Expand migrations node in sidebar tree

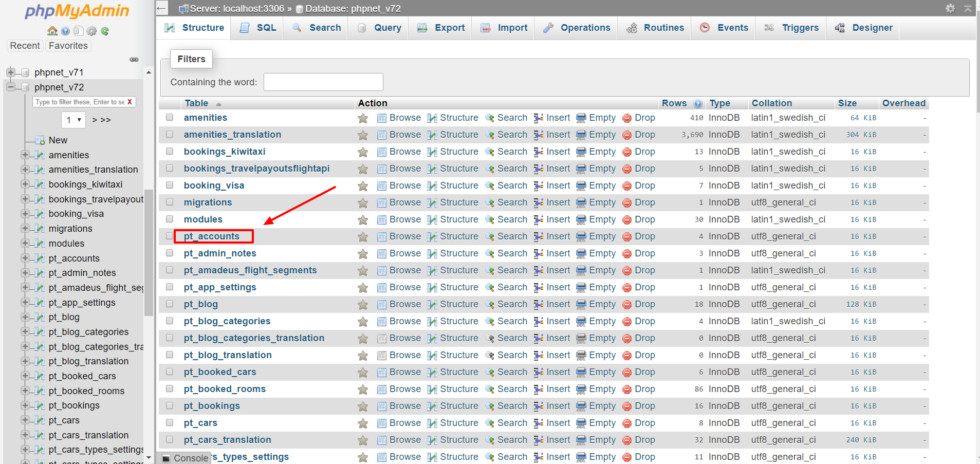25,228
